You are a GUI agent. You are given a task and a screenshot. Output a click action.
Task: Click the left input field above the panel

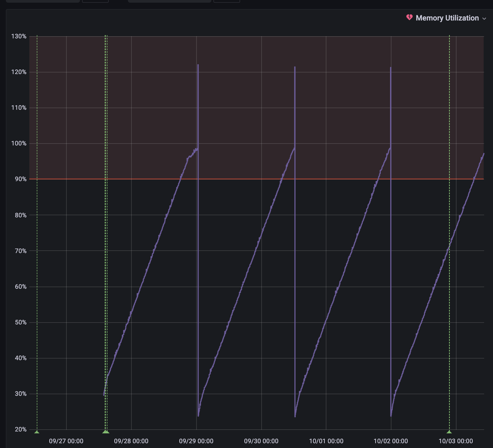pyautogui.click(x=43, y=1)
